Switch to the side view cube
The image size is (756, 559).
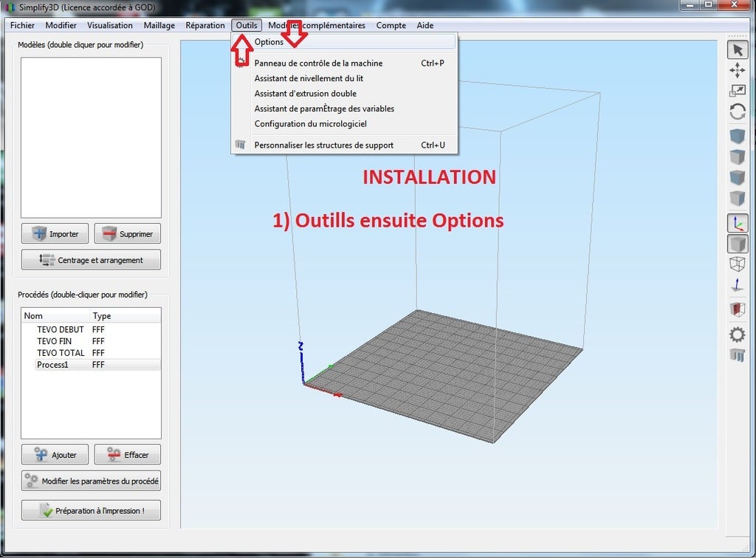(x=738, y=198)
